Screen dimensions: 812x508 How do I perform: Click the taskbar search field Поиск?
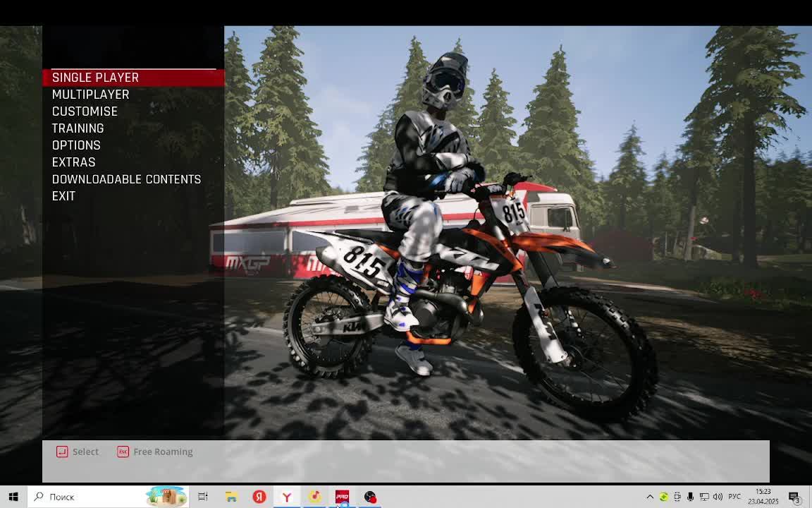click(x=109, y=497)
